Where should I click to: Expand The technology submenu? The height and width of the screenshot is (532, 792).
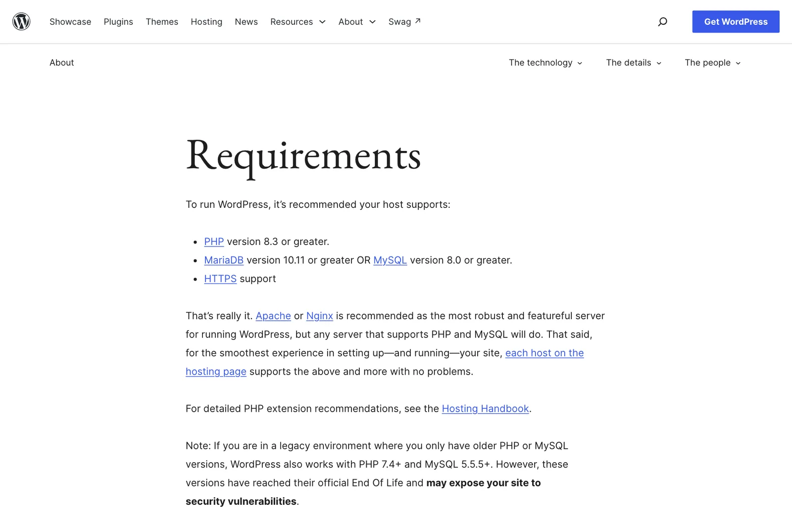pos(545,62)
